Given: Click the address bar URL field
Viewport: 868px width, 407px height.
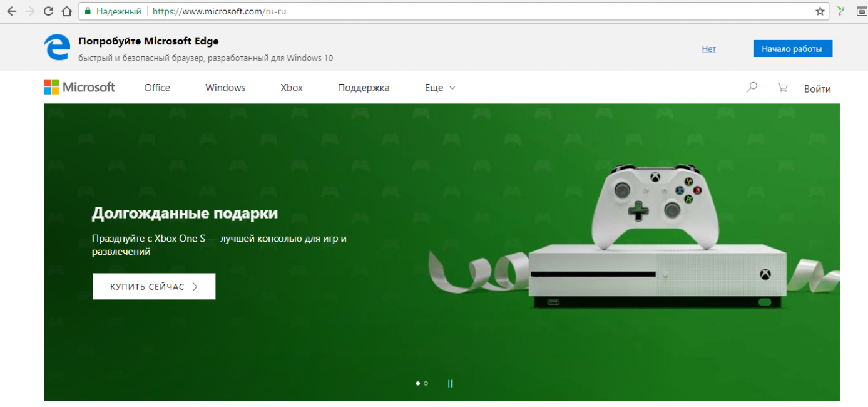Looking at the screenshot, I should coord(438,11).
